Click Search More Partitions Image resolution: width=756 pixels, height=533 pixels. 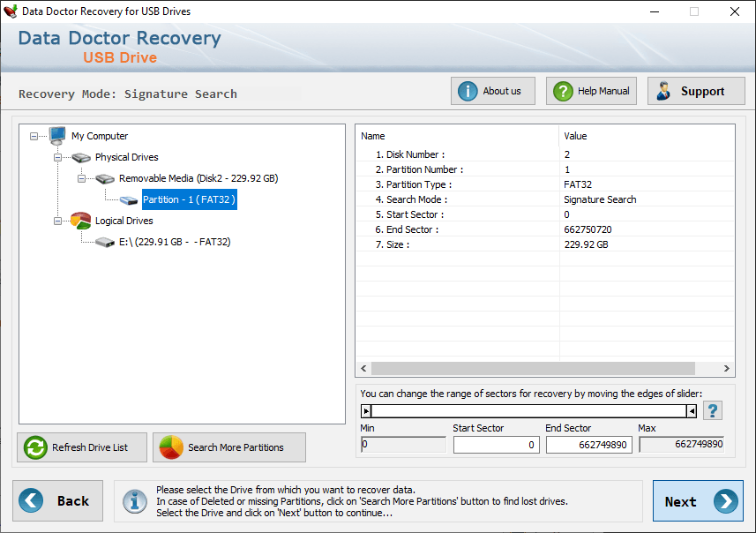pyautogui.click(x=229, y=447)
